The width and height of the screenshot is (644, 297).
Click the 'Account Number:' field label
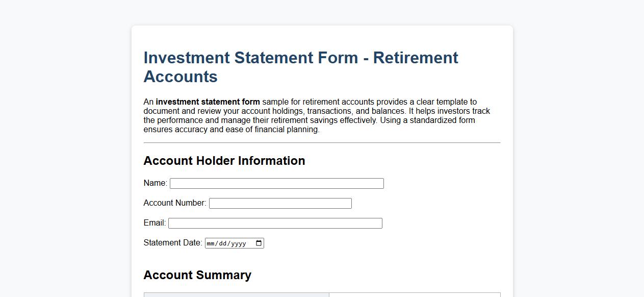[175, 203]
